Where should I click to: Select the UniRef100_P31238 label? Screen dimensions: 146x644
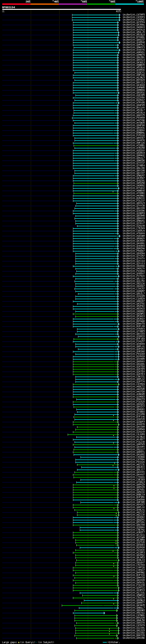pos(133,442)
